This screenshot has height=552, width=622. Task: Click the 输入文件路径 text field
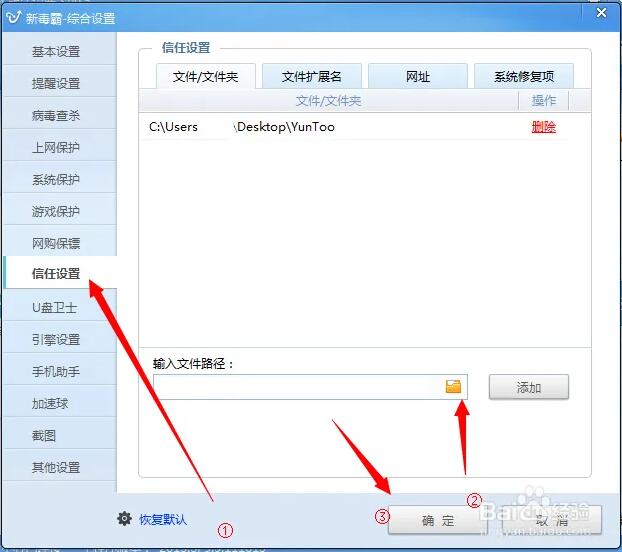(x=310, y=387)
